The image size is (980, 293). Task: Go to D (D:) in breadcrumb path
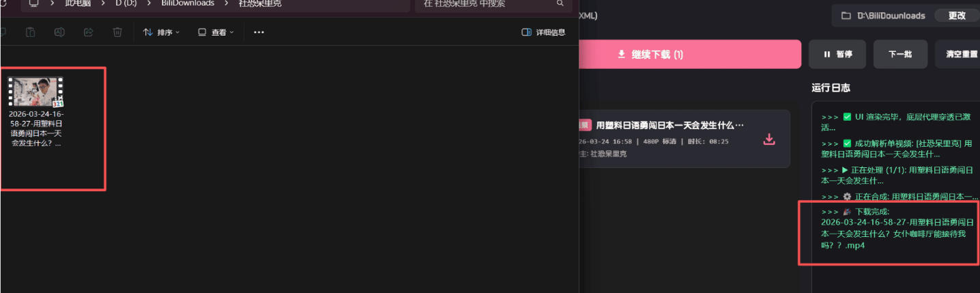coord(127,3)
